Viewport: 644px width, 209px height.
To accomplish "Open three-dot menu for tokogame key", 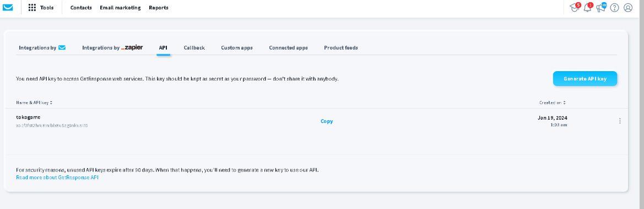I will point(620,121).
